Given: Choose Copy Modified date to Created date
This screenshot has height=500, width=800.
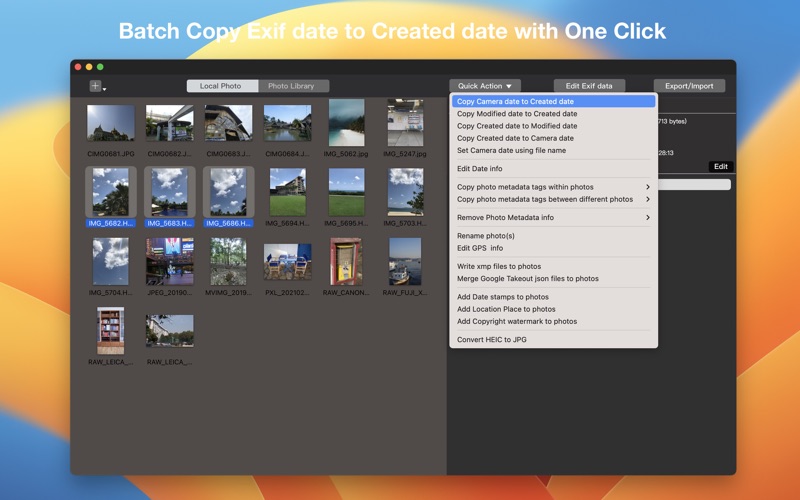Looking at the screenshot, I should [553, 114].
